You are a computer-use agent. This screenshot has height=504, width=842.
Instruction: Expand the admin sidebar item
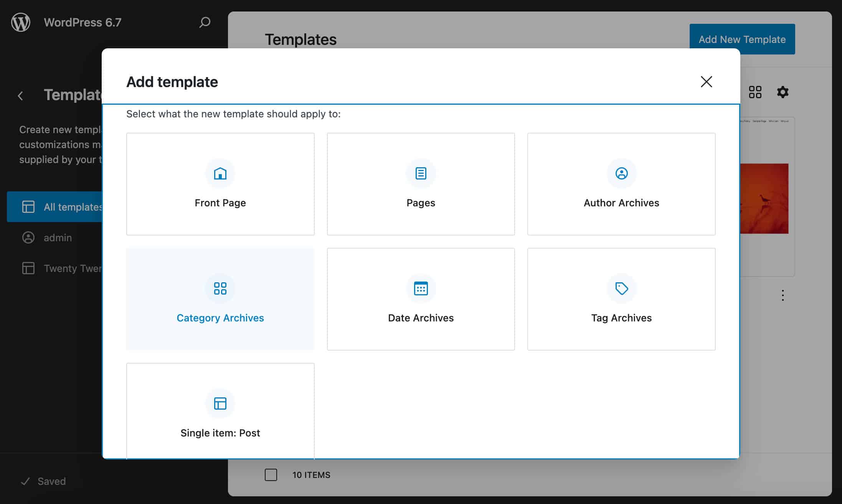pyautogui.click(x=58, y=237)
